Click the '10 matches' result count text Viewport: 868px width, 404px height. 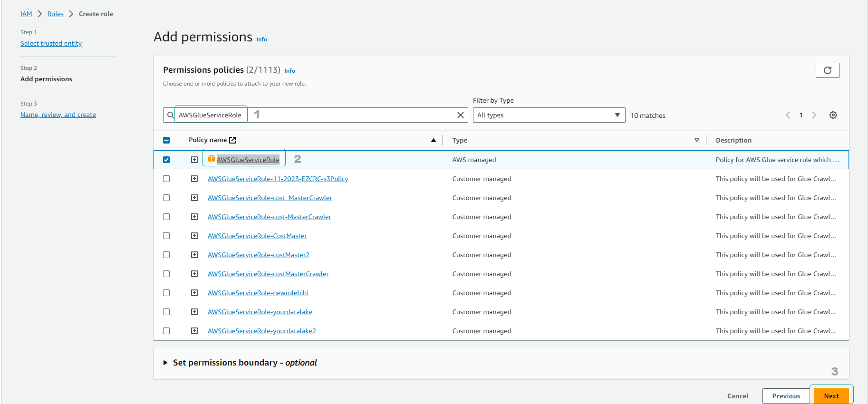pyautogui.click(x=647, y=115)
